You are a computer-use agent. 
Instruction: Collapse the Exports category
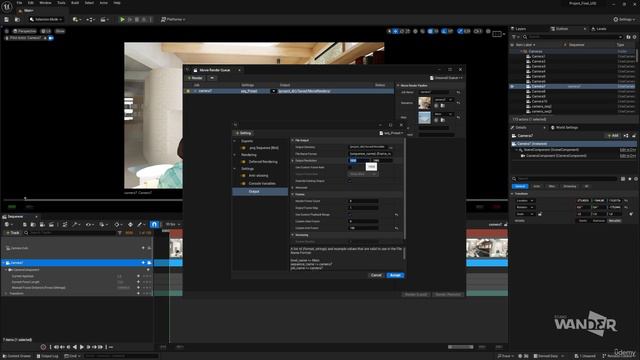235,141
